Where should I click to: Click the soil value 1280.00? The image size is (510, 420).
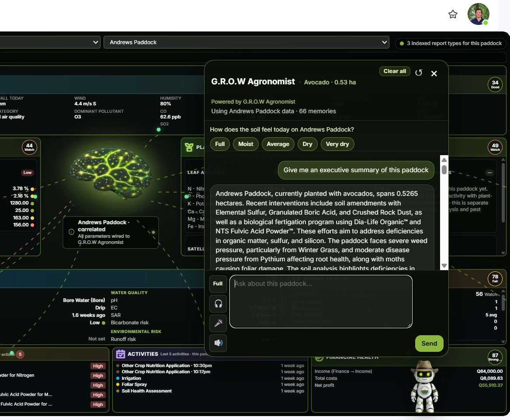pos(20,203)
